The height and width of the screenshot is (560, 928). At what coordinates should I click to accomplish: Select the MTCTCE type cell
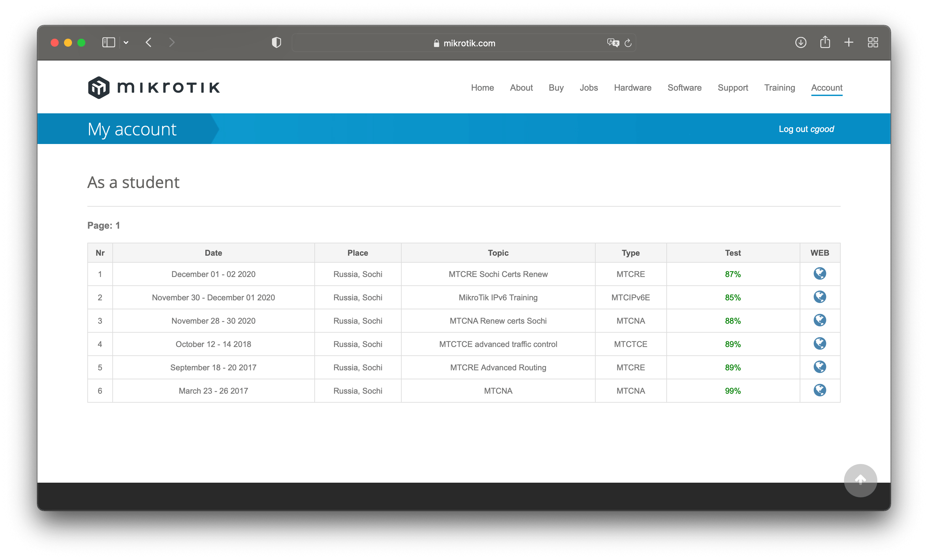pyautogui.click(x=630, y=344)
